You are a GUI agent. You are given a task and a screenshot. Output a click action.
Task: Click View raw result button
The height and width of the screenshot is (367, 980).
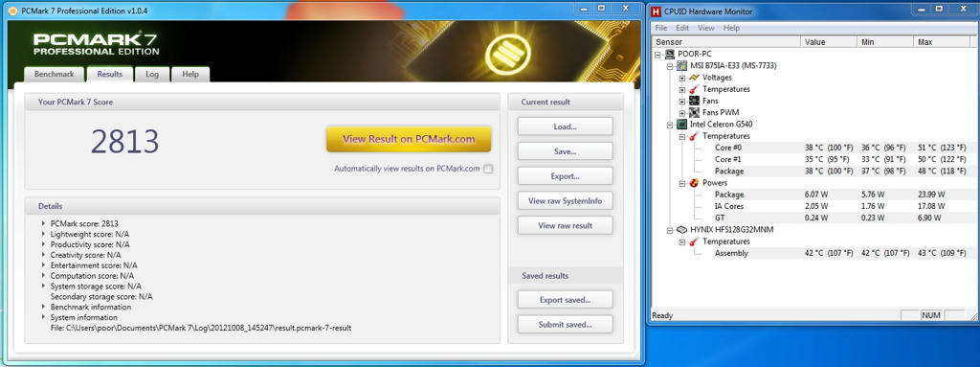pyautogui.click(x=565, y=225)
